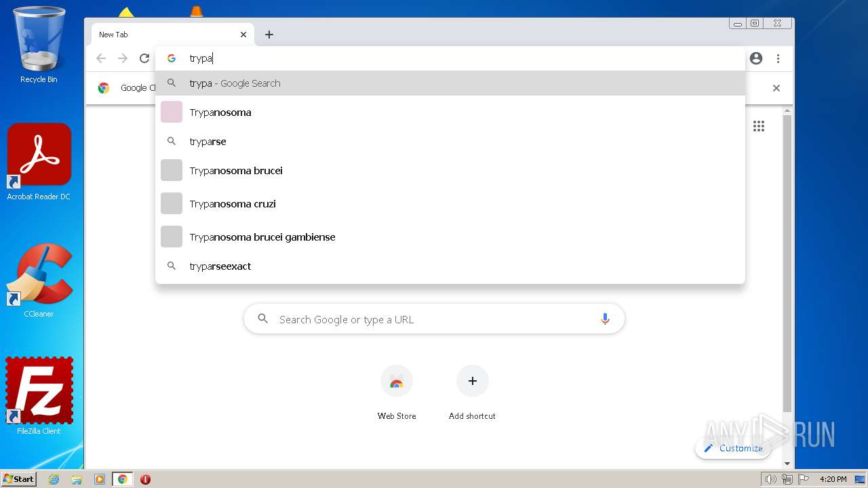Click the Chrome logo in info bar

(104, 87)
